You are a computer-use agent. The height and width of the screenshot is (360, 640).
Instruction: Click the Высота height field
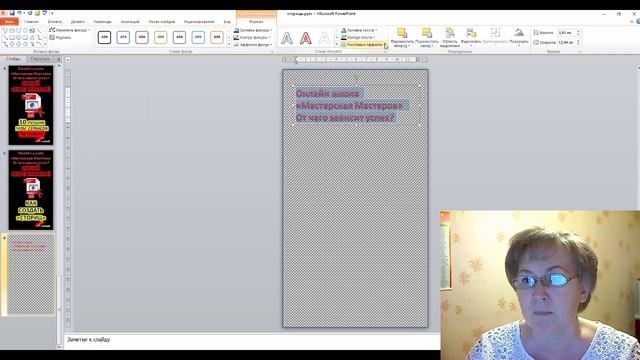click(567, 33)
